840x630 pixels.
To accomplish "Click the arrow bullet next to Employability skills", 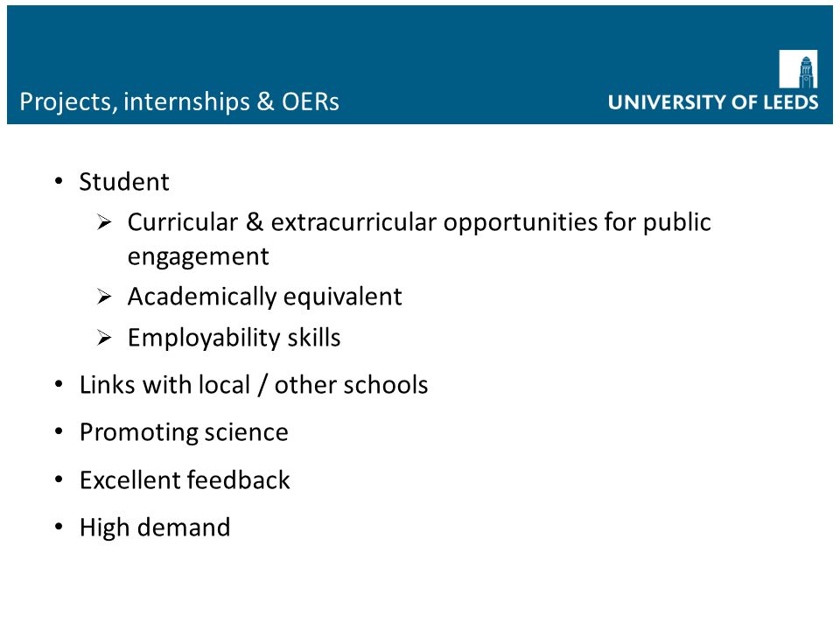I will [104, 338].
